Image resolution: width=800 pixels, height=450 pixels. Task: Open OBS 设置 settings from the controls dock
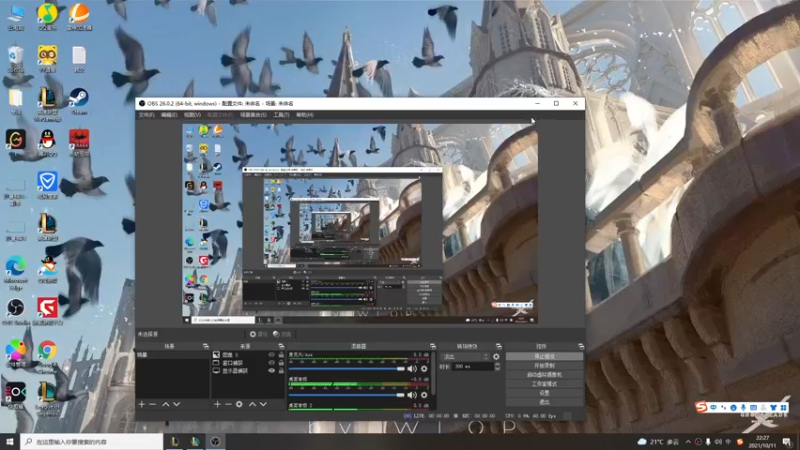point(544,393)
